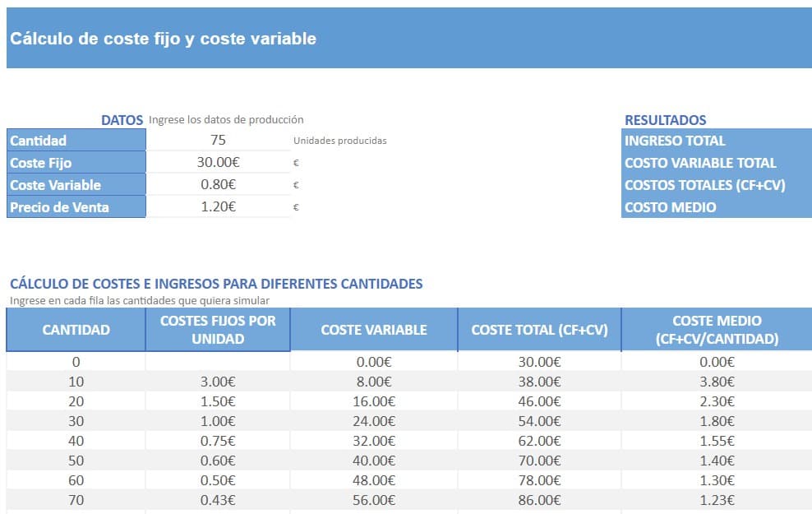The width and height of the screenshot is (812, 514).
Task: Select the COSTO VARIABLE TOTAL cell
Action: pyautogui.click(x=717, y=162)
